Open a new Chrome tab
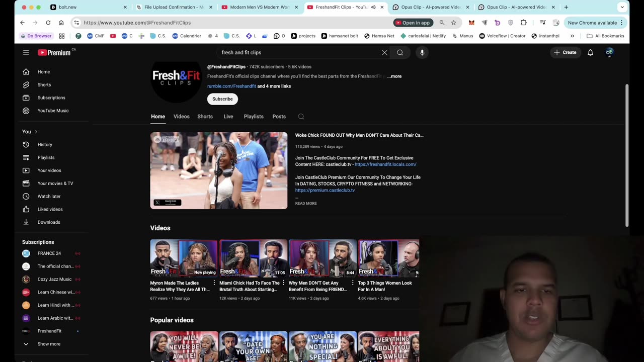The image size is (644, 362). pyautogui.click(x=566, y=8)
